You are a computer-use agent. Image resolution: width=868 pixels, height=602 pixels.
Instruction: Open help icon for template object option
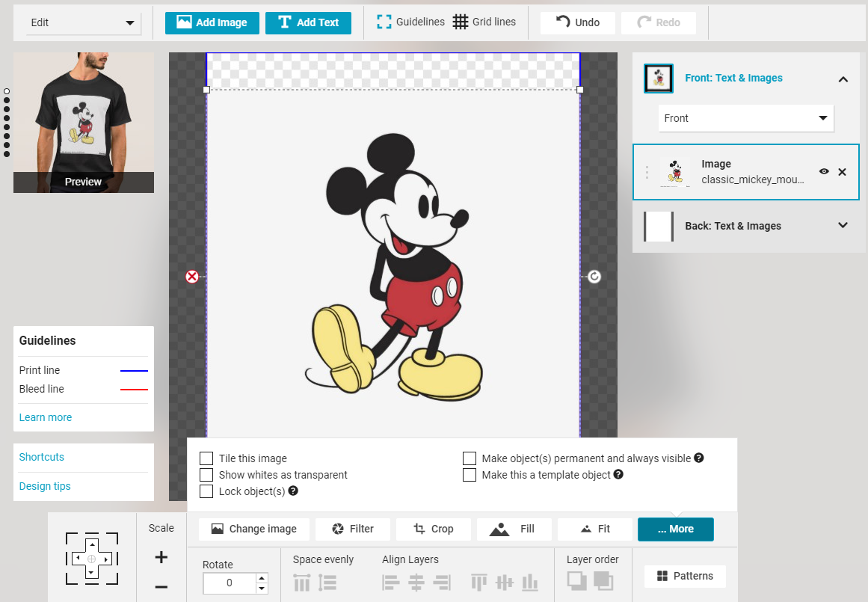618,474
